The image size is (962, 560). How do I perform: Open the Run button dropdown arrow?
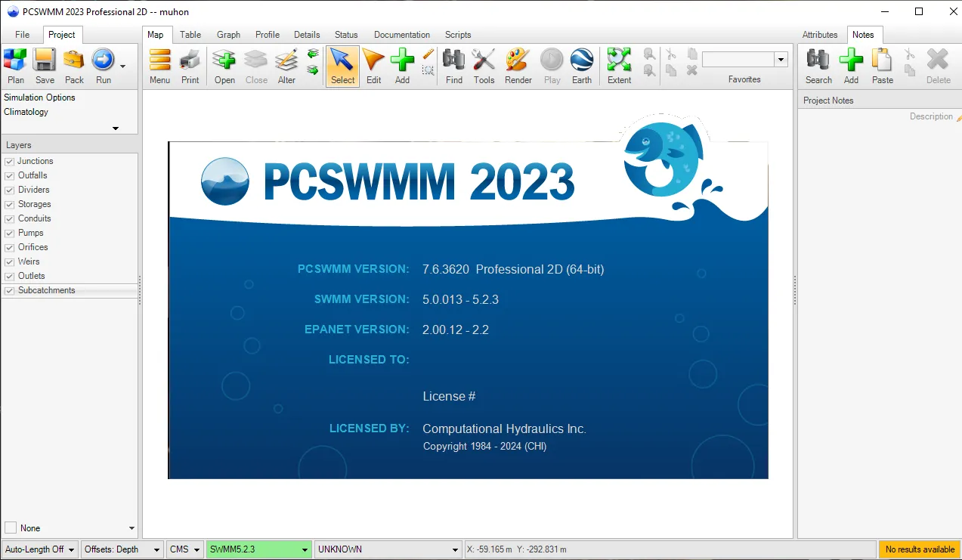point(122,67)
